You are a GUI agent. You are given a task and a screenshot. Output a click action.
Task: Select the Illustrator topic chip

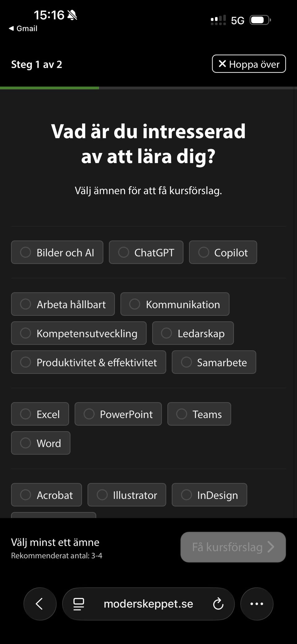(x=127, y=495)
